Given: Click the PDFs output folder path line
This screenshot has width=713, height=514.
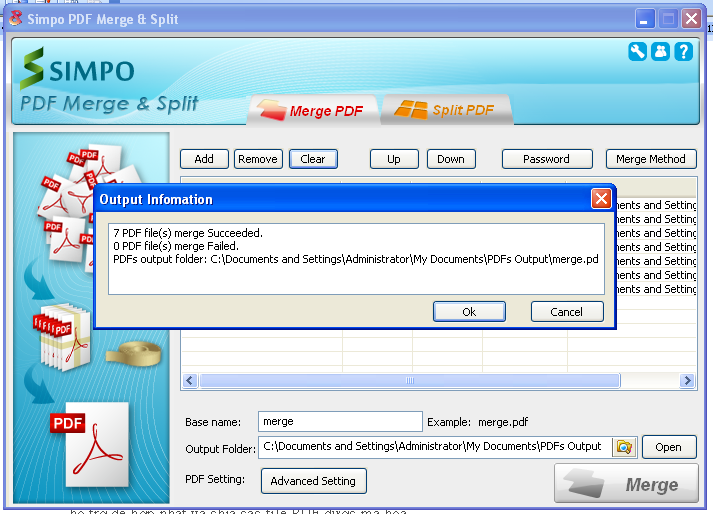Looking at the screenshot, I should pos(356,259).
